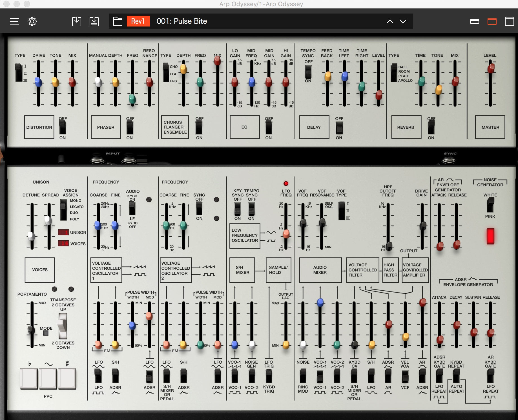Viewport: 518px width, 420px height.
Task: Toggle the Distortion ON/OFF switch
Action: [63, 127]
